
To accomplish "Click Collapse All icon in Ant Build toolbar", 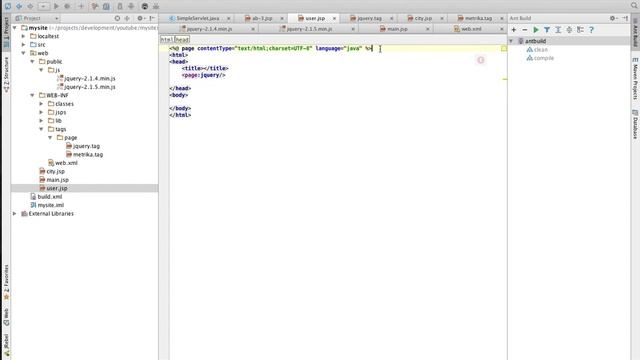I will (x=569, y=30).
